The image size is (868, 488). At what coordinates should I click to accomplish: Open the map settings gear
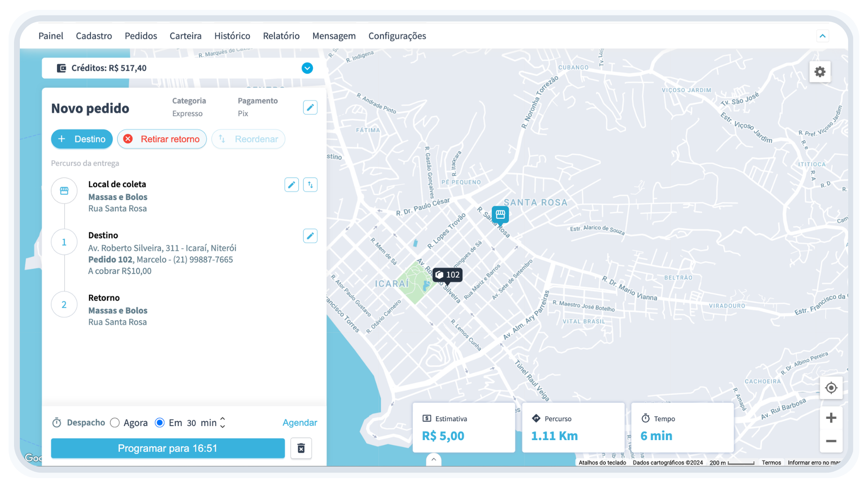820,72
